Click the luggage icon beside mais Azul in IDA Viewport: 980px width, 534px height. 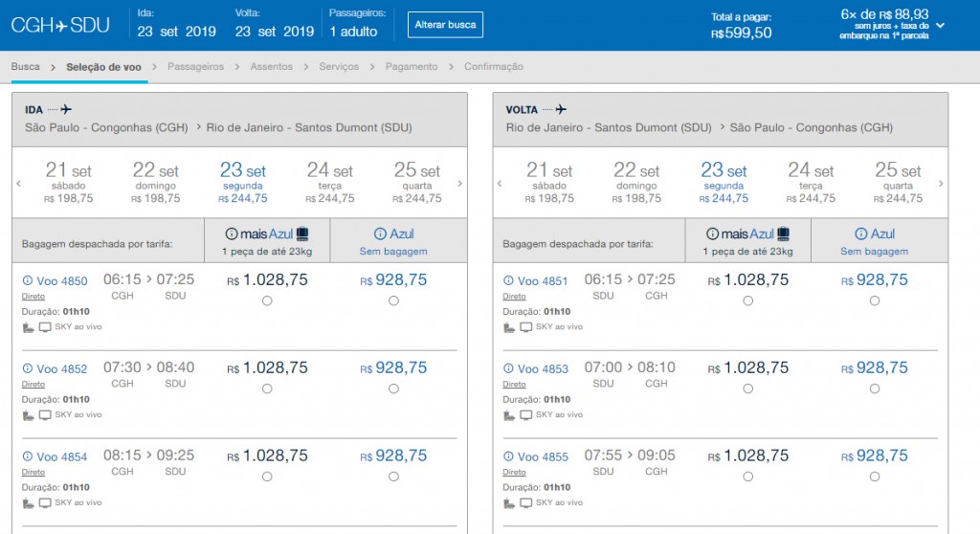coord(302,234)
